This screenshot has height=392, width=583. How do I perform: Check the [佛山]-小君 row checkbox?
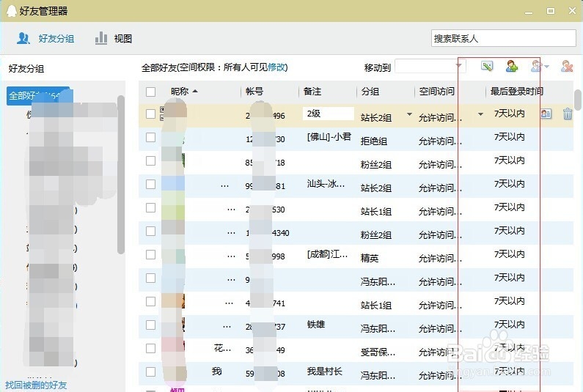tap(150, 138)
